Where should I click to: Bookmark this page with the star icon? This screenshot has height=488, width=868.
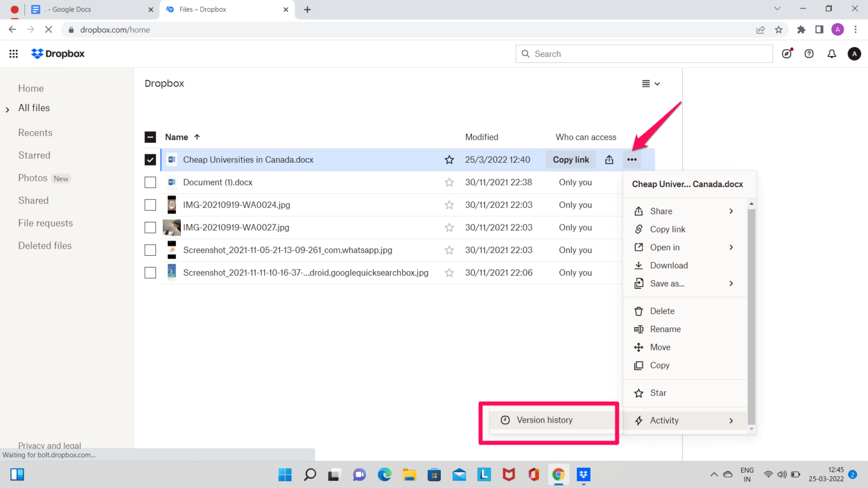coord(779,30)
